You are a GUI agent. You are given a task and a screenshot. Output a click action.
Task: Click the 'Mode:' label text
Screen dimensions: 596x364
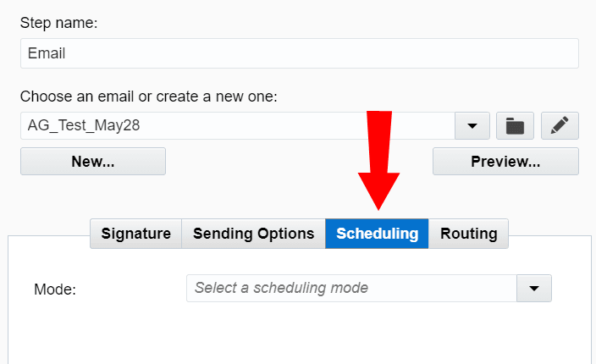pos(55,289)
